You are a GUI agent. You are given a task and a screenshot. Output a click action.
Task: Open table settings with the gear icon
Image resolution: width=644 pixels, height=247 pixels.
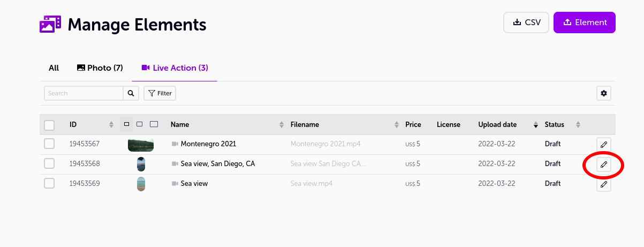click(x=604, y=93)
